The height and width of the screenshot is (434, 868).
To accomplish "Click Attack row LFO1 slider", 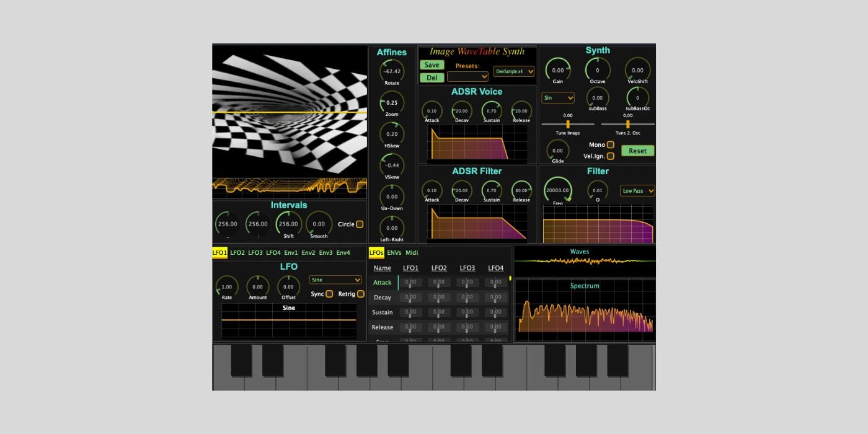I will (x=410, y=283).
